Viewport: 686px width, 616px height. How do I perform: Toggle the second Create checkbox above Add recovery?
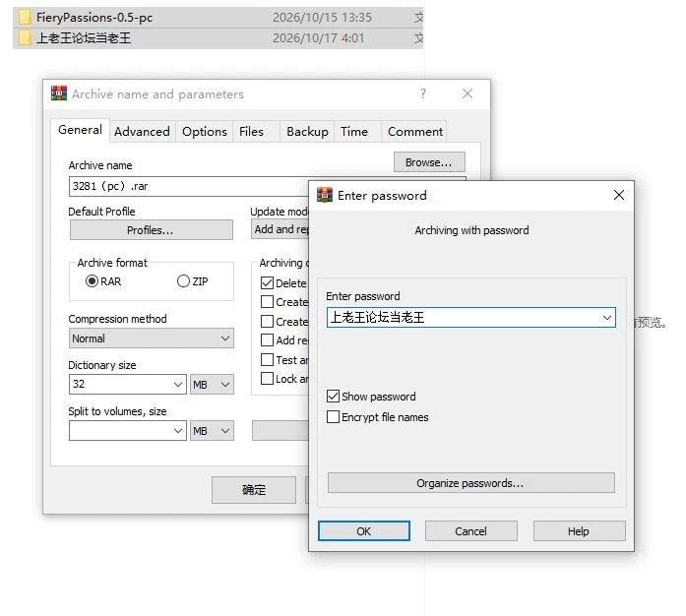(x=267, y=321)
